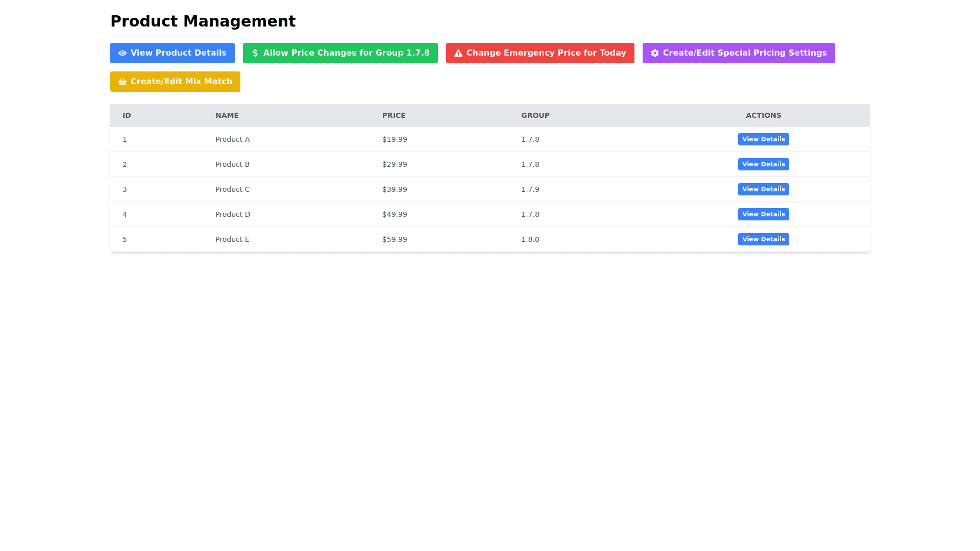Open View Product Details
This screenshot has height=551, width=980.
tap(172, 53)
